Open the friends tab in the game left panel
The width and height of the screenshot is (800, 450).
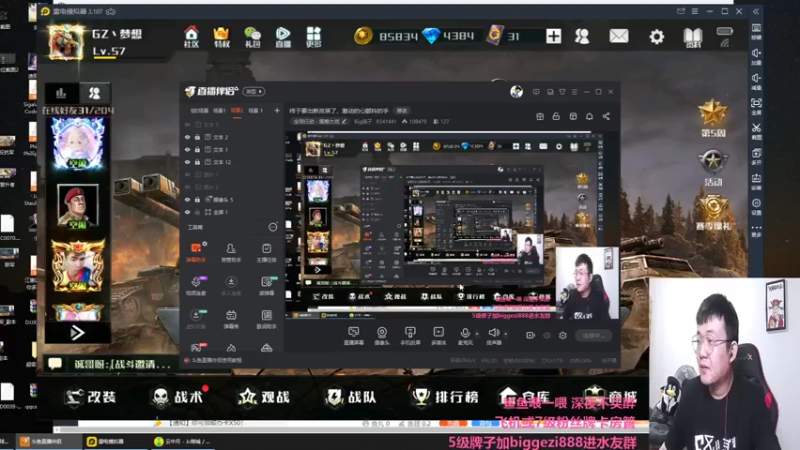click(95, 93)
